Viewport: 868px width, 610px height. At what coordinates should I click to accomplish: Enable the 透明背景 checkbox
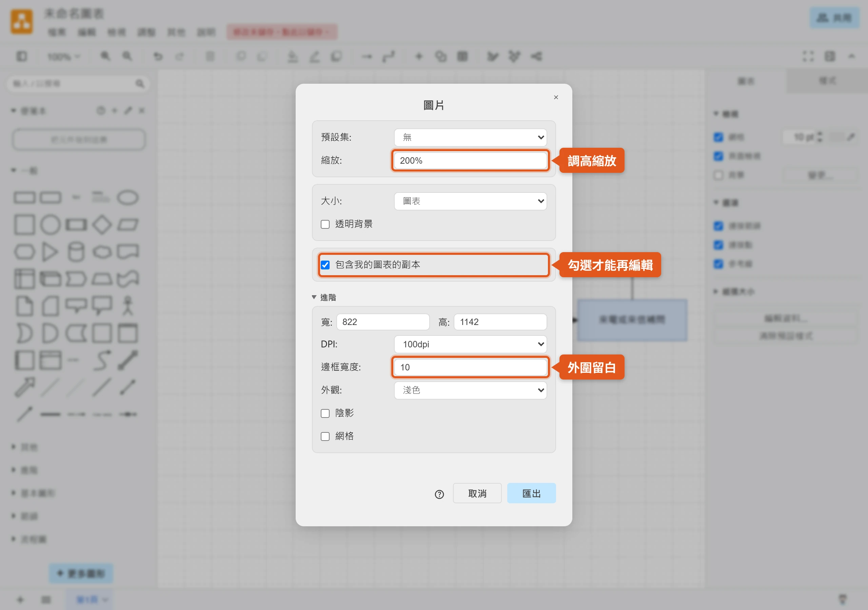tap(325, 224)
